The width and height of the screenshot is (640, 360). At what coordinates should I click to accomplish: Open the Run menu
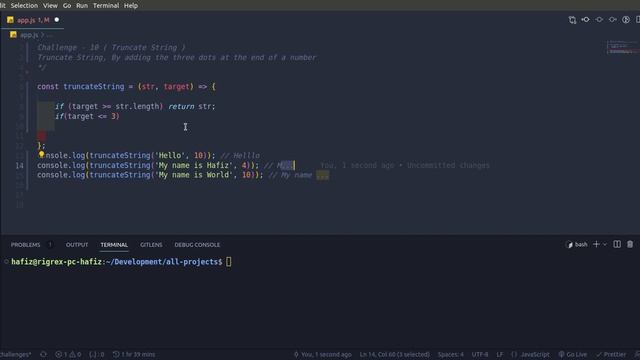[82, 5]
